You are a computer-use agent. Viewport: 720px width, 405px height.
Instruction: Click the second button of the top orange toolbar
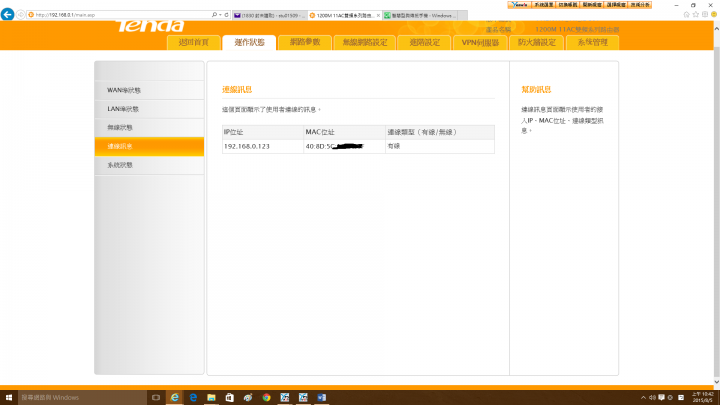[544, 5]
